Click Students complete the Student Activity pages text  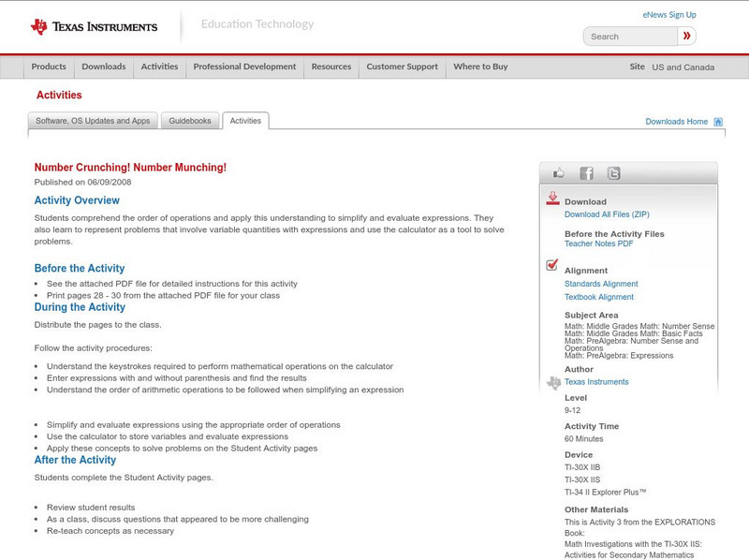pos(124,478)
